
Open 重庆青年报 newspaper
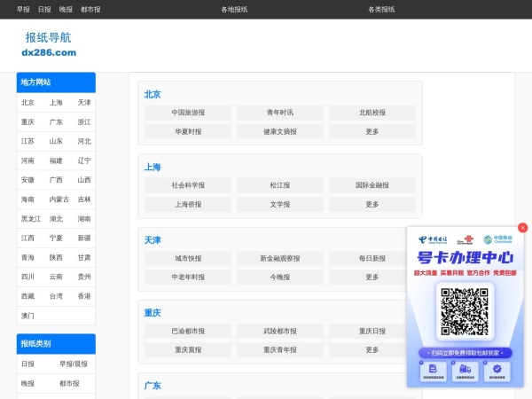pyautogui.click(x=280, y=350)
